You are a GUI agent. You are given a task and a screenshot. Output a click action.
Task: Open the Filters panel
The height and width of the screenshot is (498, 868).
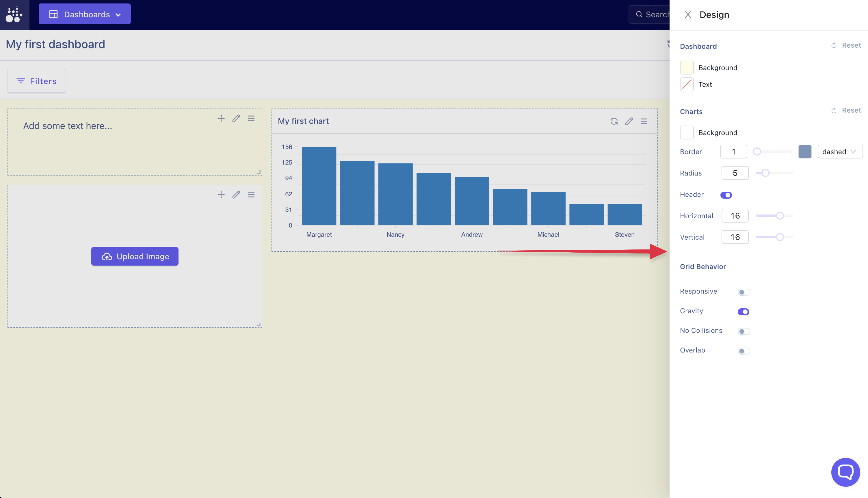[x=36, y=81]
